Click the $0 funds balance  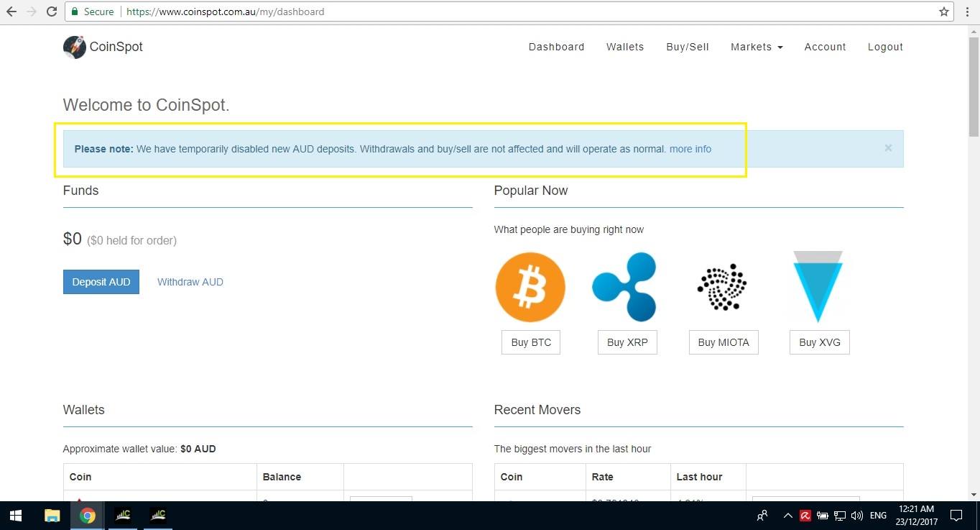tap(73, 239)
